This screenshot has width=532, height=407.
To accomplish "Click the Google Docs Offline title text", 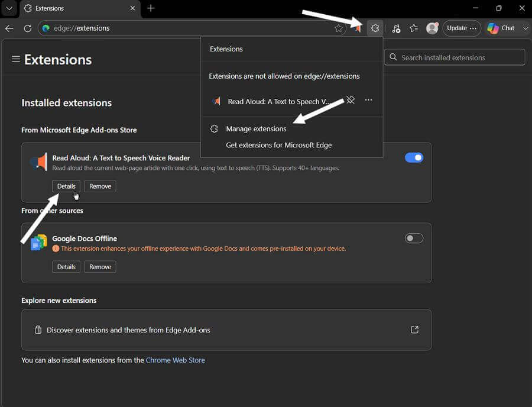I will [x=85, y=238].
